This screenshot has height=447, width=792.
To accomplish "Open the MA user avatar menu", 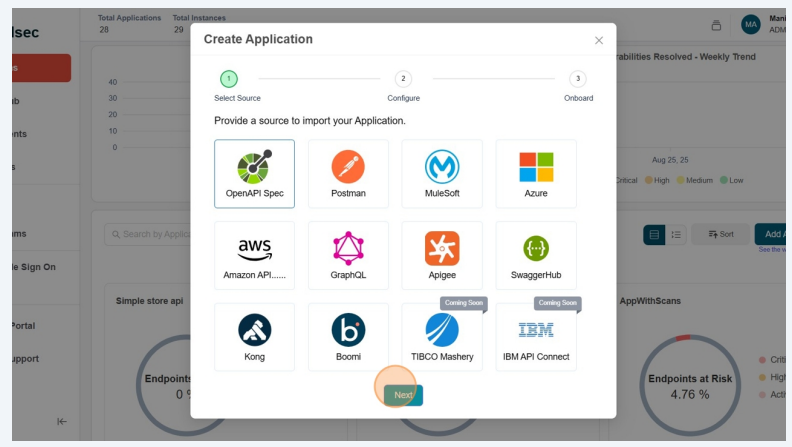I will pos(751,24).
